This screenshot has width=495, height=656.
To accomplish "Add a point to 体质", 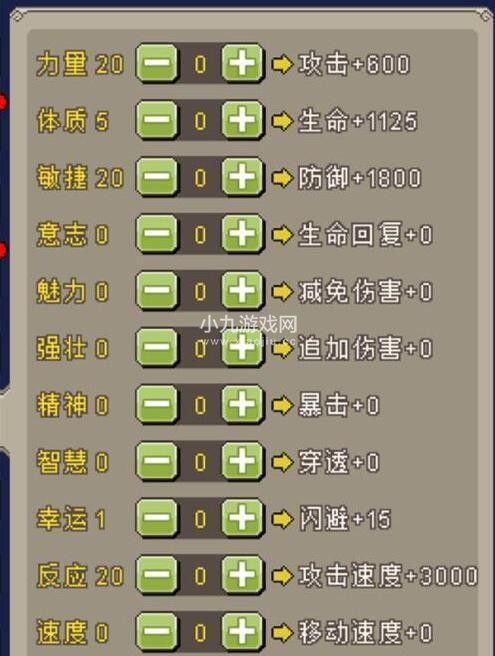I will (242, 120).
